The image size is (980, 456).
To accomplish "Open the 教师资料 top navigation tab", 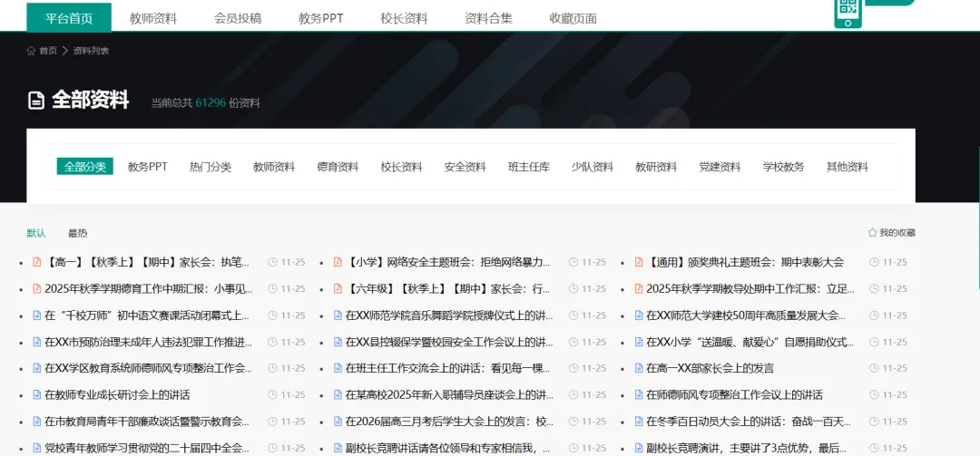I will click(153, 18).
